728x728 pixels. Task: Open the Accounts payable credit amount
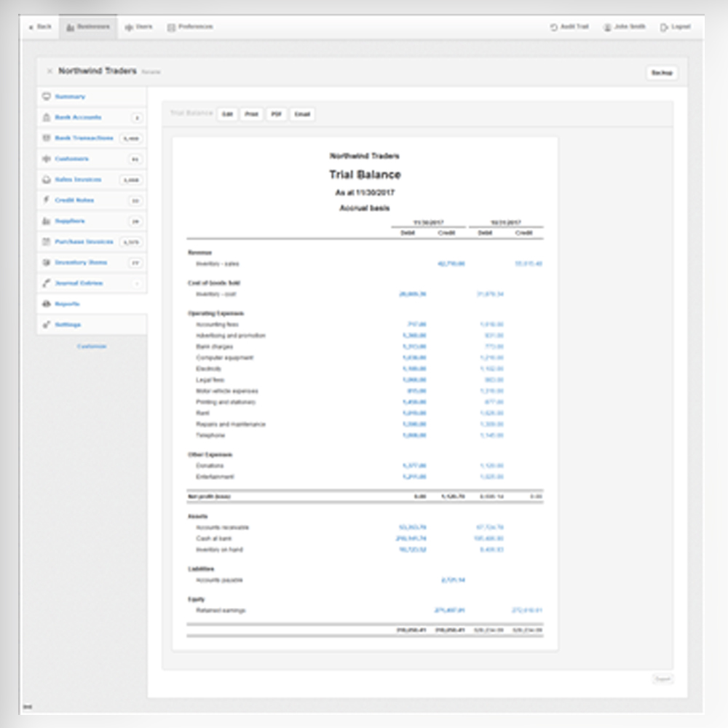tap(453, 580)
